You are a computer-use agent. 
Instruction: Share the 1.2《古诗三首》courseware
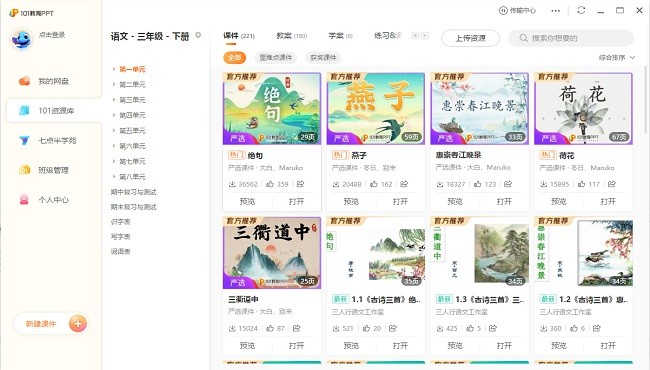pyautogui.click(x=597, y=328)
